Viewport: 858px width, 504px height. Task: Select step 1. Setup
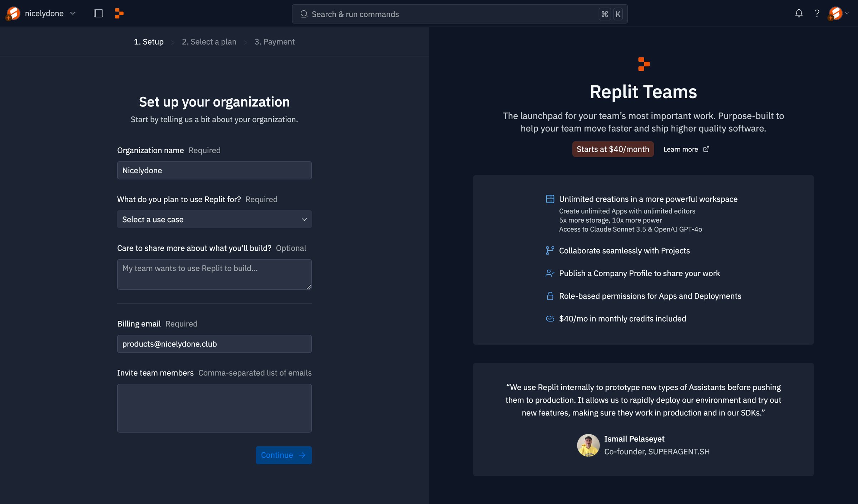[149, 42]
